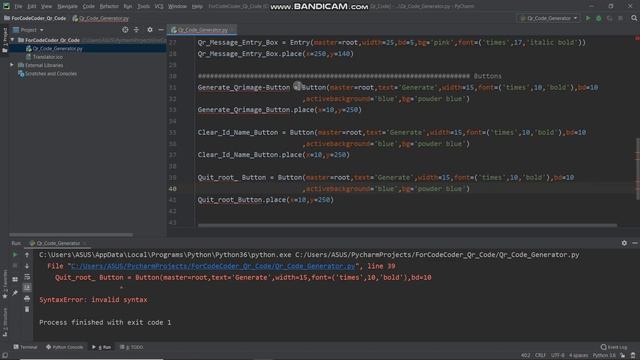The height and width of the screenshot is (360, 640).
Task: Click ForCodeCoder_Qr_Code breadcrumb in navigation bar
Action: pyautogui.click(x=35, y=18)
